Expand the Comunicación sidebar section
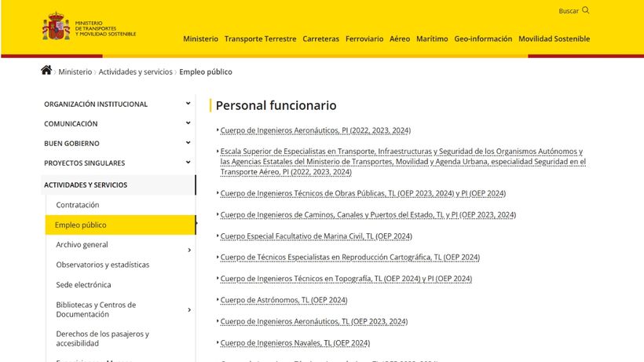This screenshot has height=362, width=644. click(188, 122)
